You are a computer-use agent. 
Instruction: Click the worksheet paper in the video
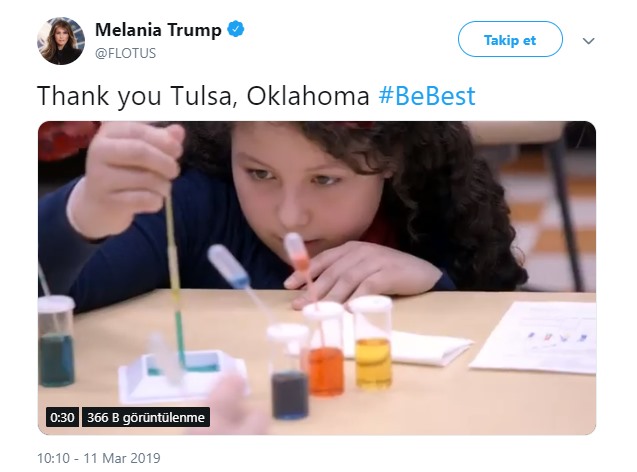pos(534,336)
